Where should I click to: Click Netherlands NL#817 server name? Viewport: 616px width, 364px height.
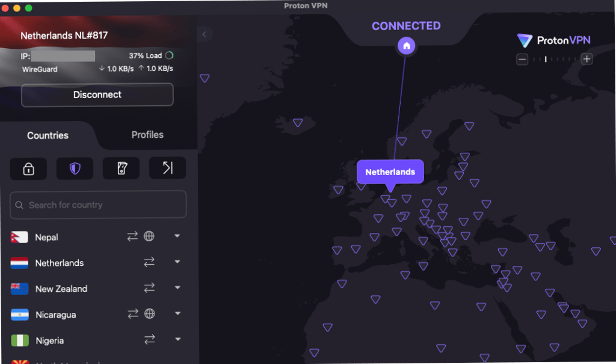tap(64, 35)
